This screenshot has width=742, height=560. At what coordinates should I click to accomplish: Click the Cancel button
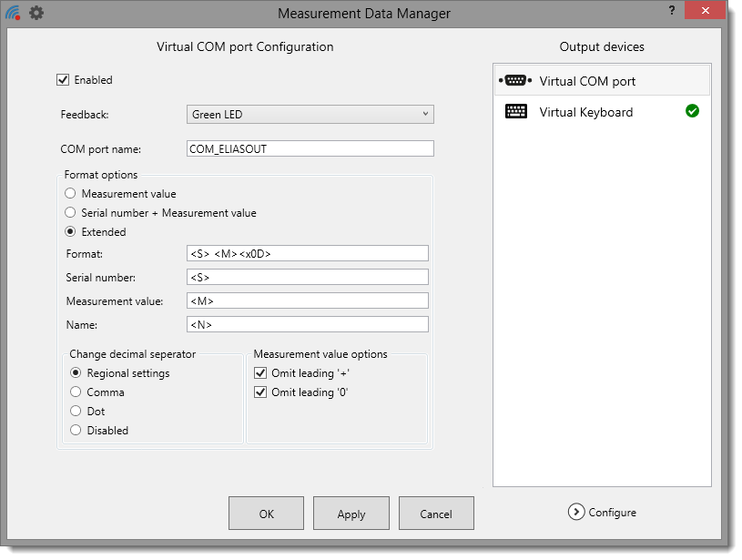pos(436,514)
